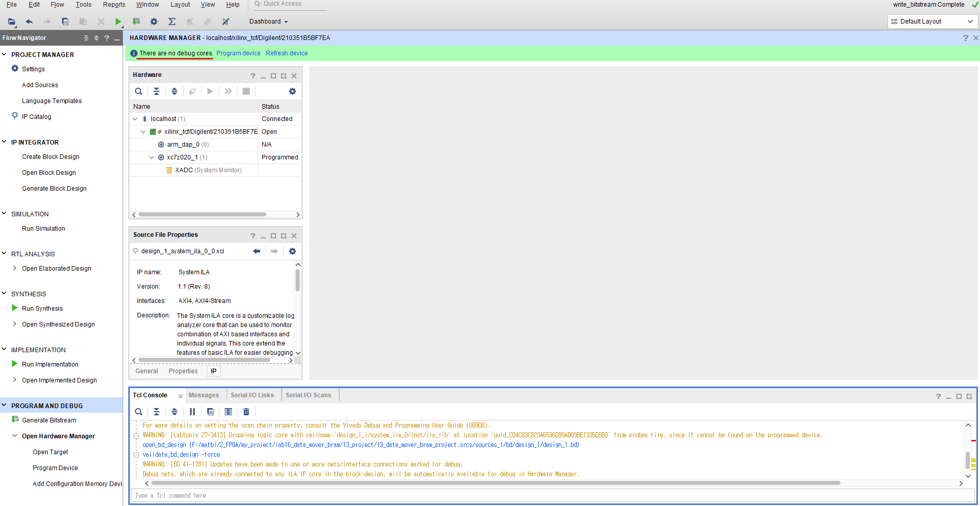
Task: Select the Properties tab in Source File Properties
Action: (x=183, y=371)
